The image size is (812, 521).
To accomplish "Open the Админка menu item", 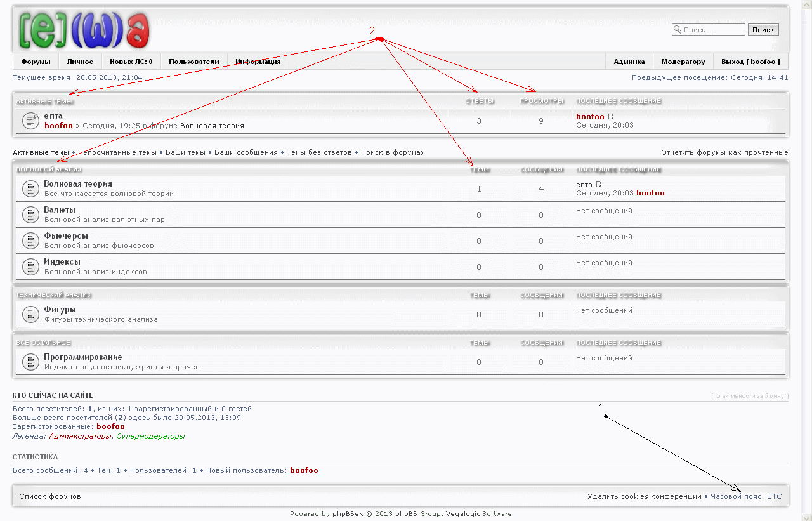I will click(629, 62).
